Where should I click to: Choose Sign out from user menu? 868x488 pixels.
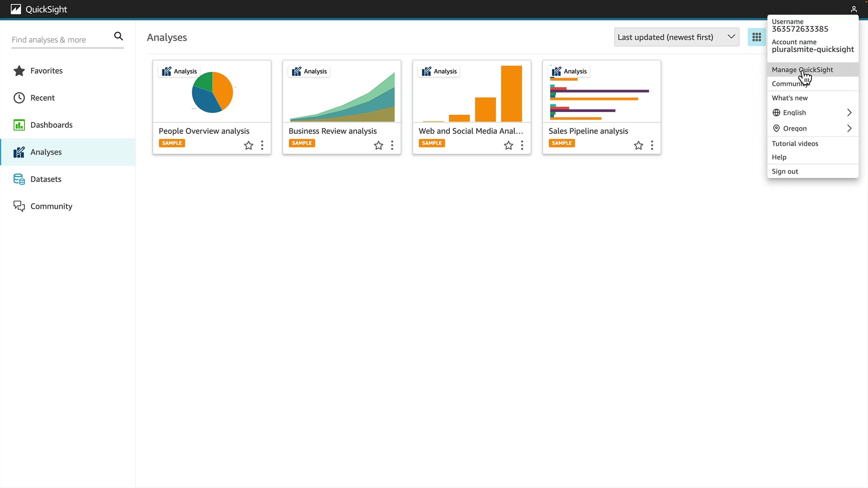coord(785,172)
